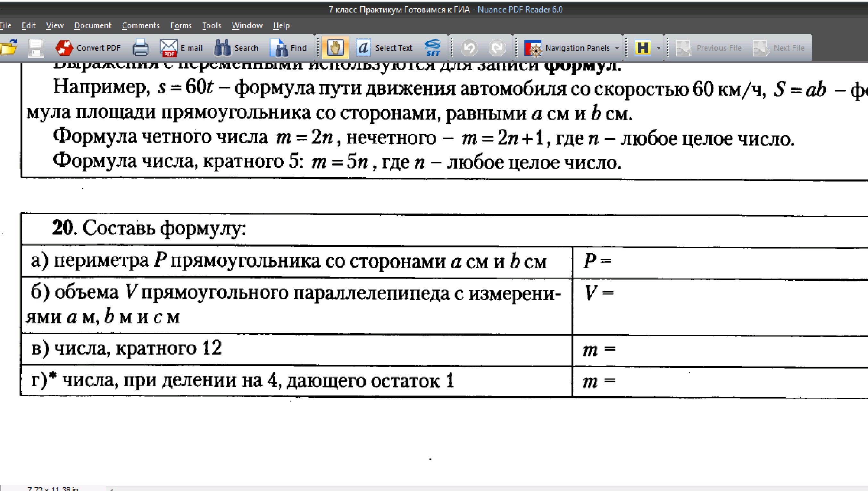The height and width of the screenshot is (491, 868).
Task: Click the E-mail label
Action: (191, 48)
